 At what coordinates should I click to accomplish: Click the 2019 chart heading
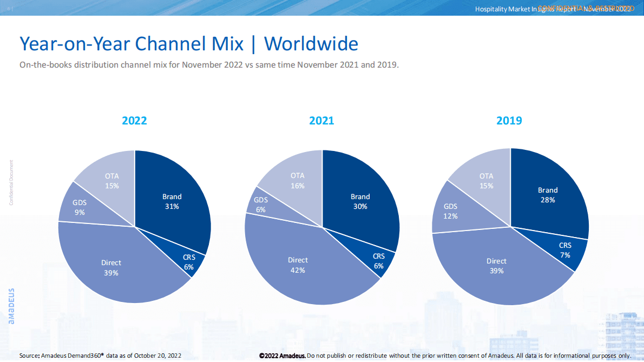(x=509, y=121)
